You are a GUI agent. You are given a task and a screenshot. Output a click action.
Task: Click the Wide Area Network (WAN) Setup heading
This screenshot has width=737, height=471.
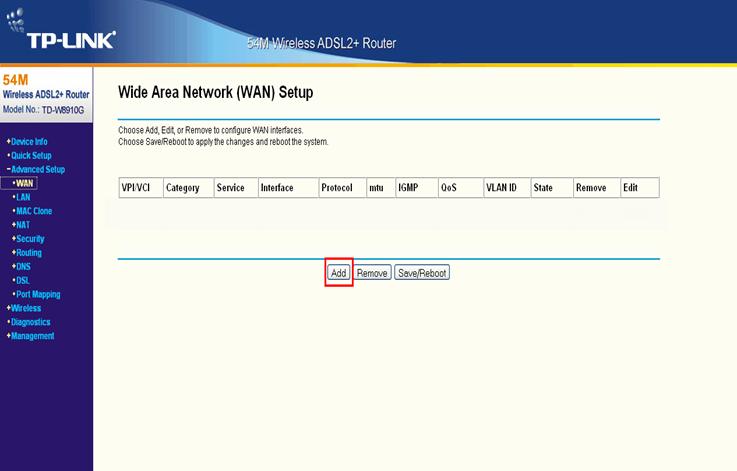click(x=215, y=92)
